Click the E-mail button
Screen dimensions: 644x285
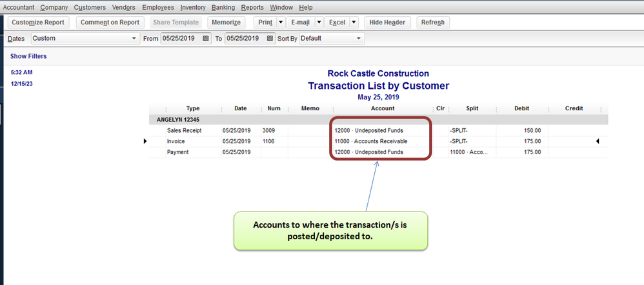pos(300,22)
